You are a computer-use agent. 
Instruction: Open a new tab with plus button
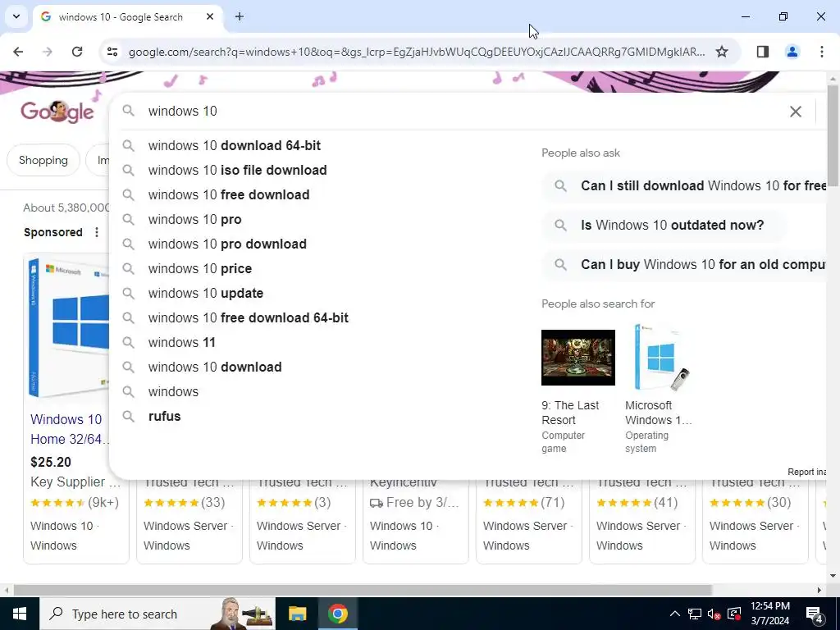pos(240,16)
